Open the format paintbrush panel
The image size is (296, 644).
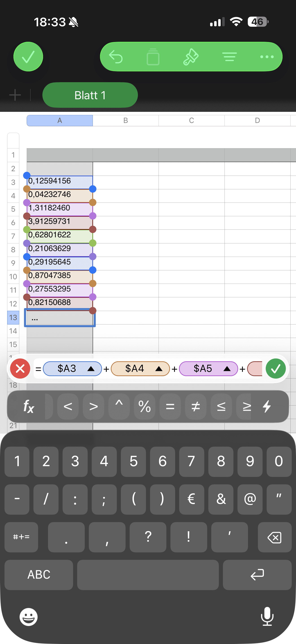tap(191, 57)
